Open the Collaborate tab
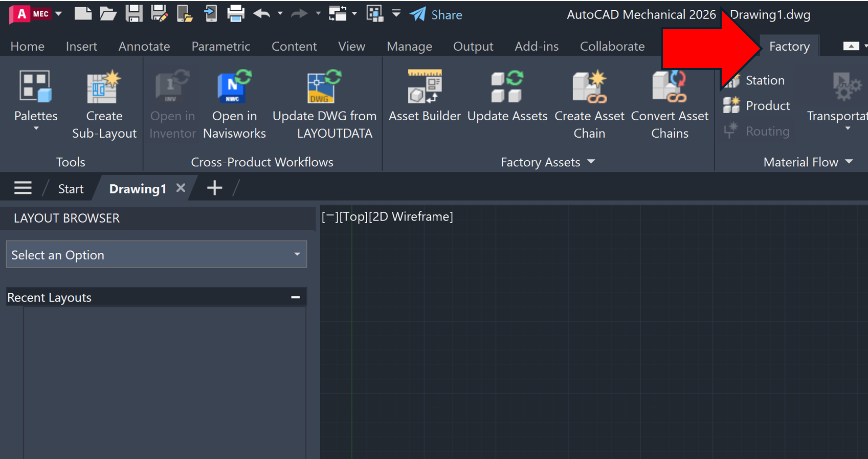868x459 pixels. coord(612,47)
